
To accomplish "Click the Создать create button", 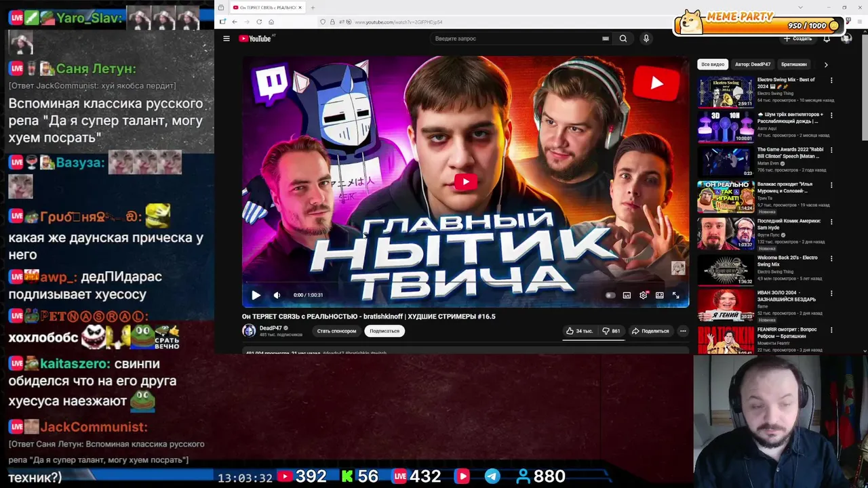I will click(x=798, y=39).
